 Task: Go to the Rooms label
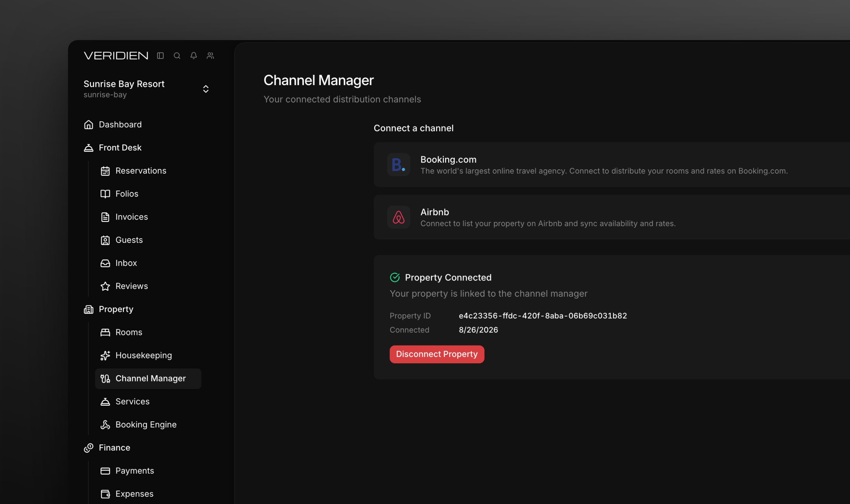click(129, 332)
